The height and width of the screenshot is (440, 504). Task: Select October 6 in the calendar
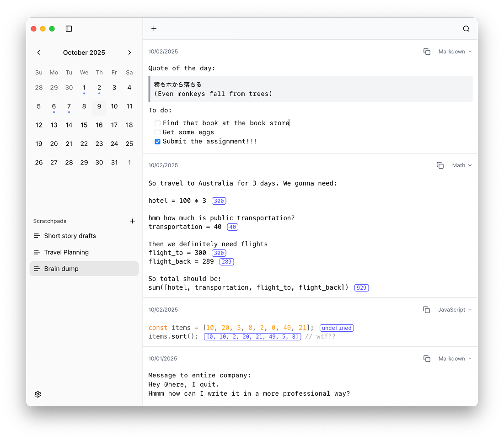54,106
